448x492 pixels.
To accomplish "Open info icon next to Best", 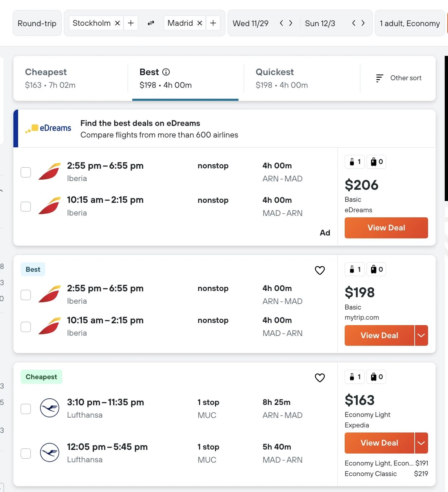I will click(x=166, y=72).
